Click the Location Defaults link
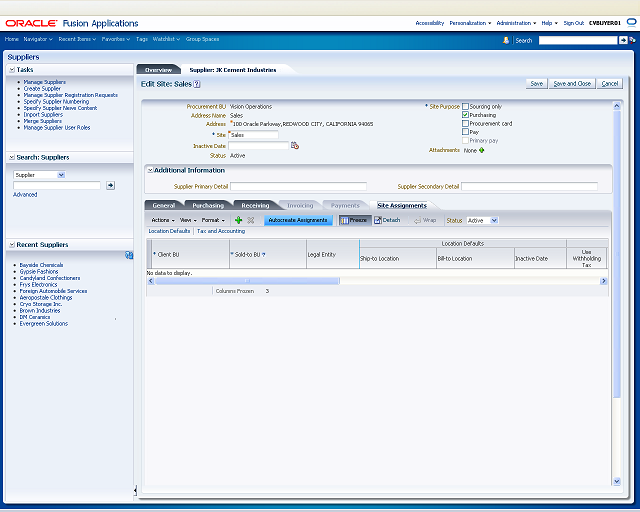Screen dimensions: 640x512 point(169,231)
